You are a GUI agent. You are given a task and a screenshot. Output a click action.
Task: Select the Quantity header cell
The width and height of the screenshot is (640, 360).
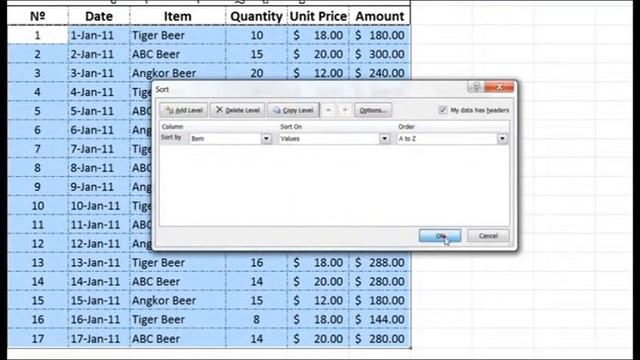click(256, 16)
